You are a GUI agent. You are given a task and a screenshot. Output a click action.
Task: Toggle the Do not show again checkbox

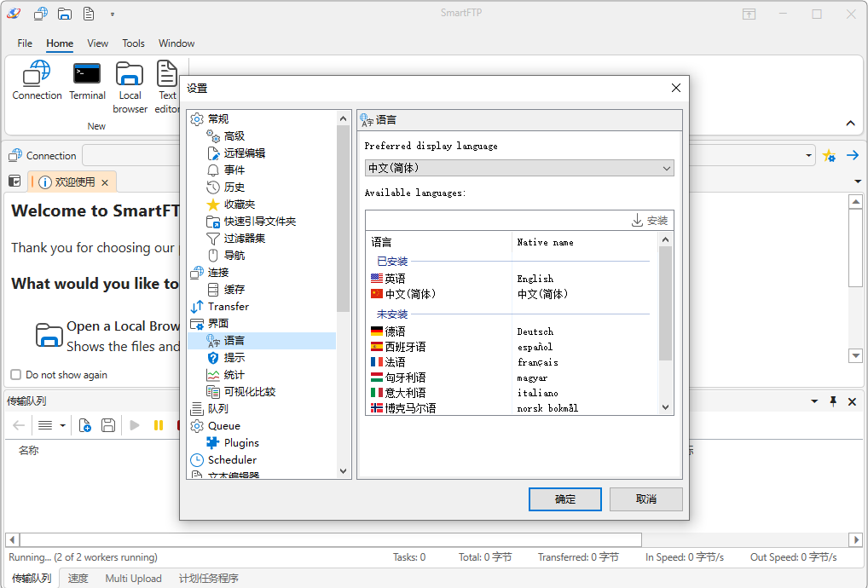[16, 374]
